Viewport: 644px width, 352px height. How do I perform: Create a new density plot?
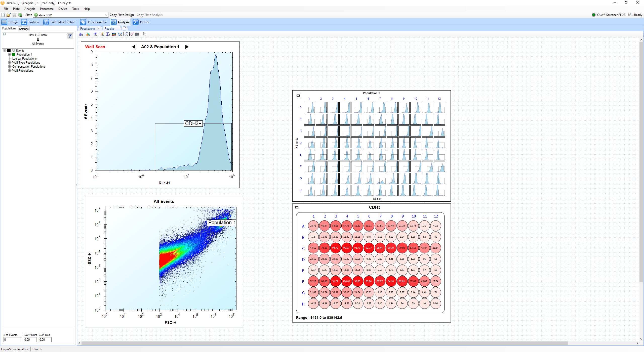pyautogui.click(x=102, y=34)
